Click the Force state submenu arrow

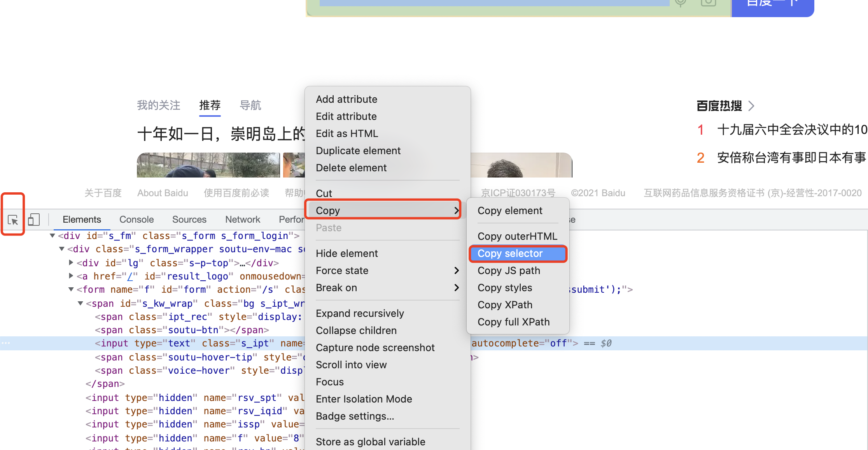point(456,271)
